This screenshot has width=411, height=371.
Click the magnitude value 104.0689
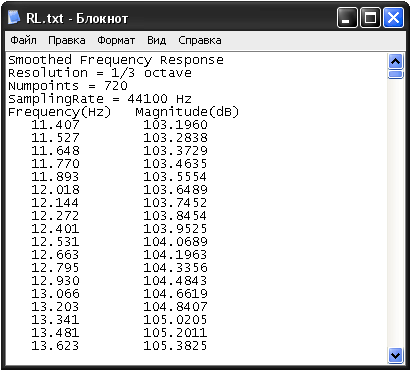pos(175,242)
